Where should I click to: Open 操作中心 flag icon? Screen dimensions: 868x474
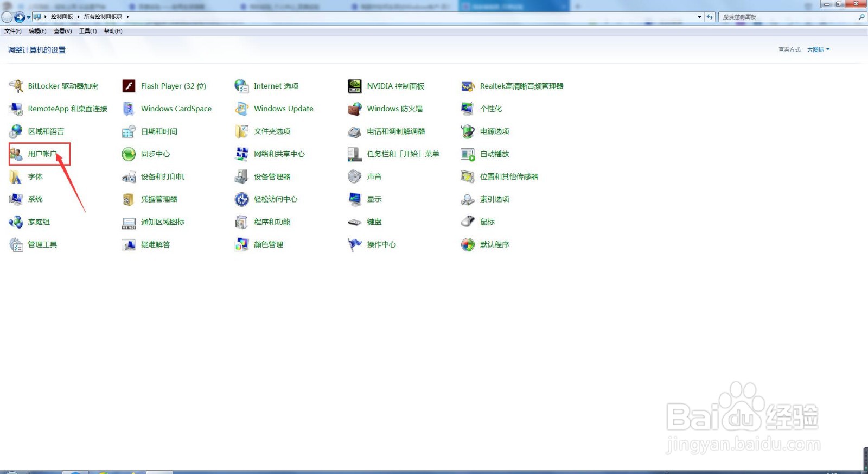coord(355,245)
